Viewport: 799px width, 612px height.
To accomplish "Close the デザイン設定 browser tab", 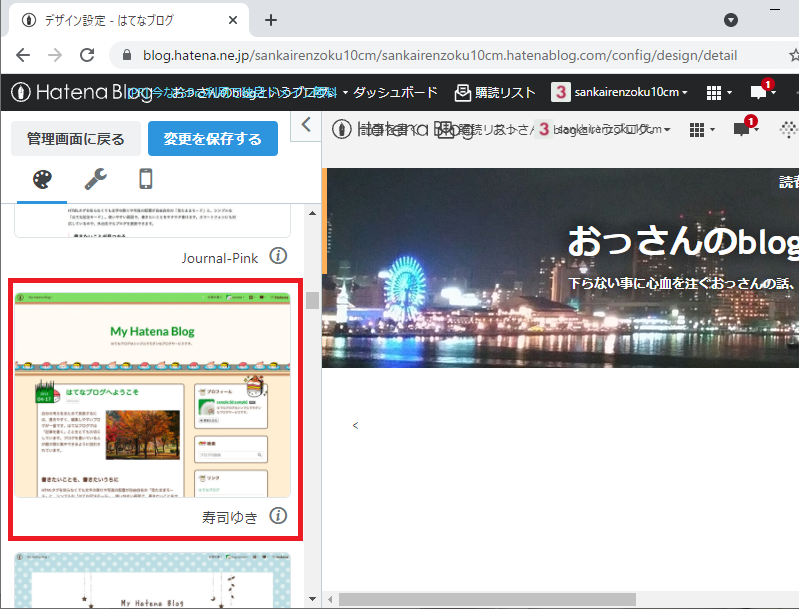I will (233, 20).
